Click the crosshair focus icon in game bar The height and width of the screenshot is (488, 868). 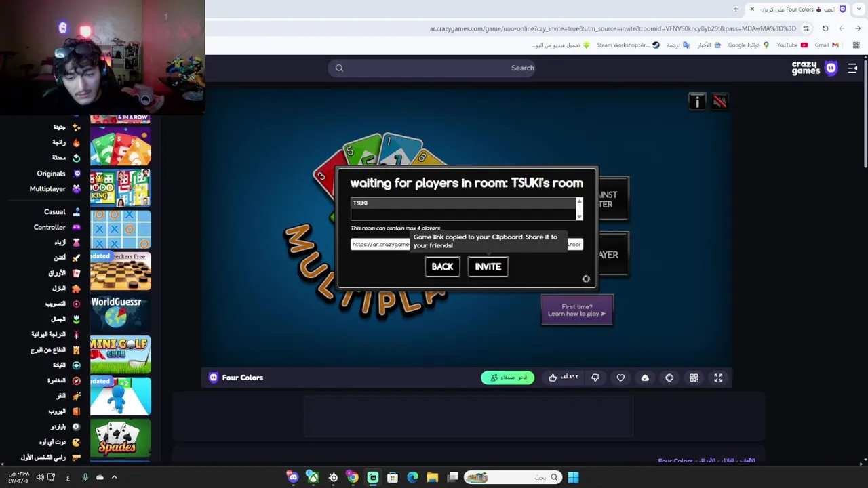tap(669, 378)
